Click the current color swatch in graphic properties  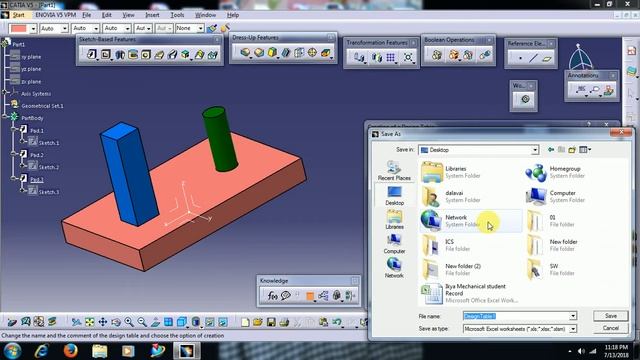pos(19,28)
